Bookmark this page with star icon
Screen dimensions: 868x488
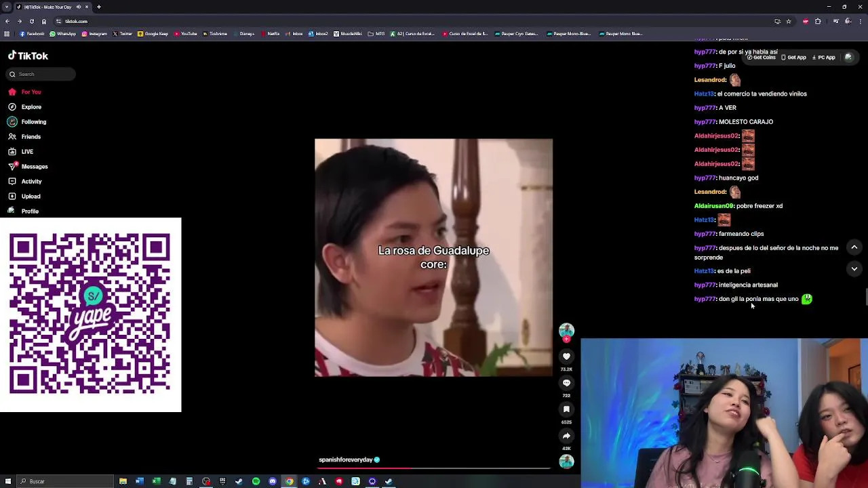(x=789, y=21)
